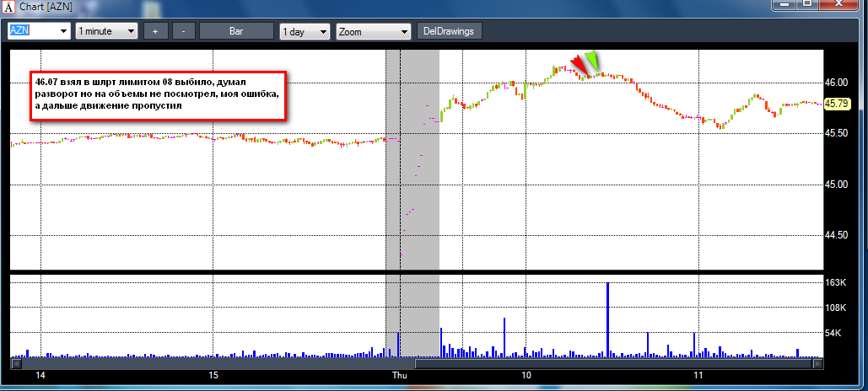Click the red sell arrow marker on chart
Image resolution: width=868 pixels, height=391 pixels.
[579, 64]
